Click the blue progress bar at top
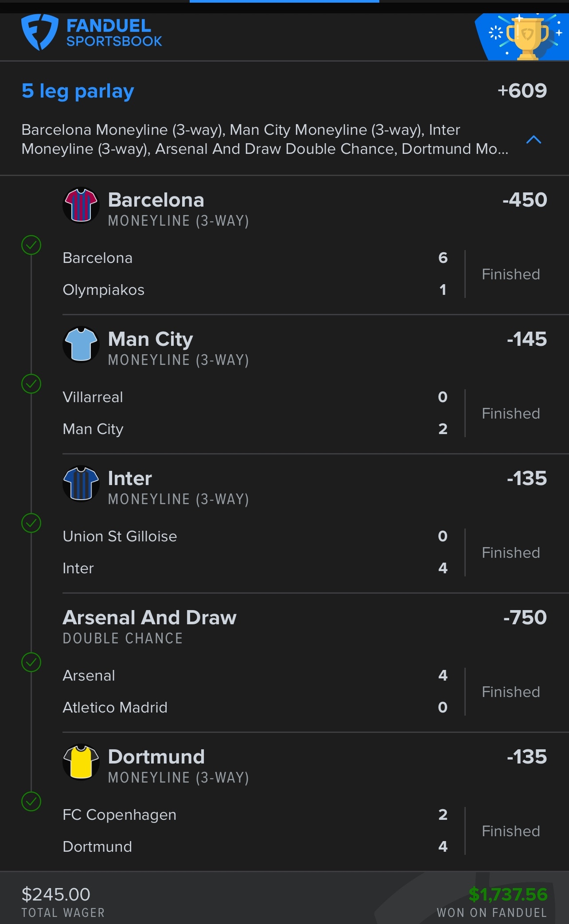 [x=284, y=1]
